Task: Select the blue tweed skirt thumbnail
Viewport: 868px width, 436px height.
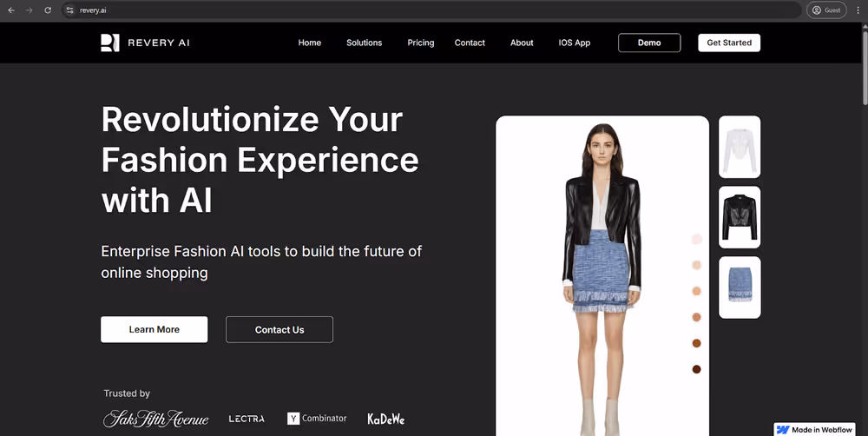Action: pyautogui.click(x=740, y=287)
